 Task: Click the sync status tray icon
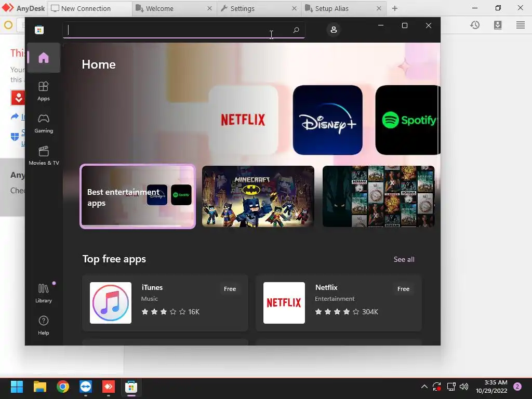436,387
